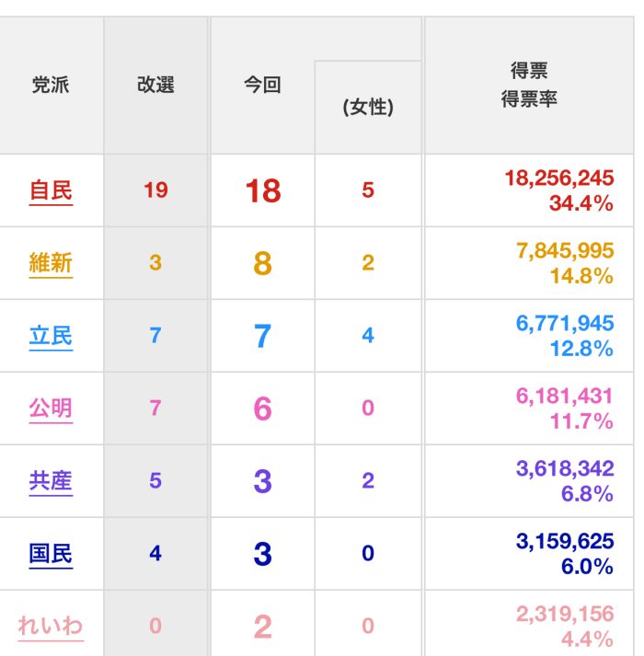Select 公明's vote share 11.7%

[x=581, y=421]
